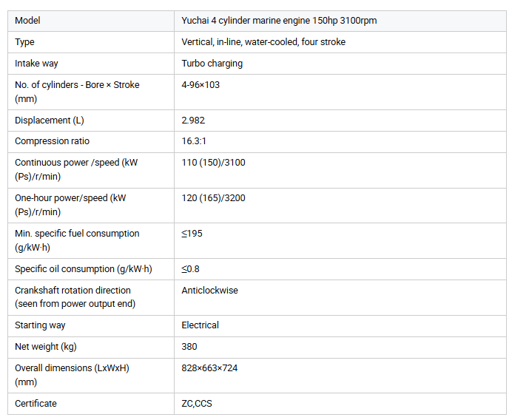
Task: Click the '4-96×103' bore and stroke value
Action: tap(201, 85)
